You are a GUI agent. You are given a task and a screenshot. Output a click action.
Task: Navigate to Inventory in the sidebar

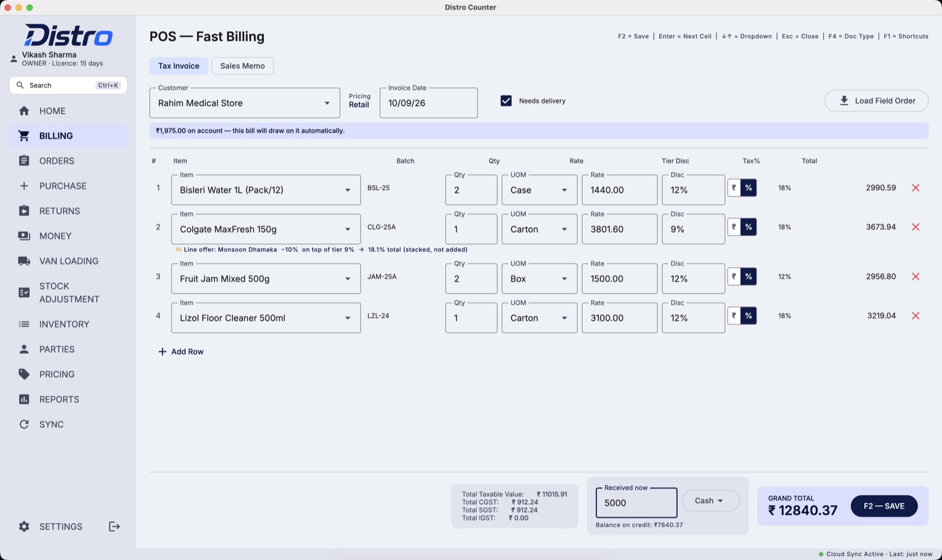coord(68,324)
